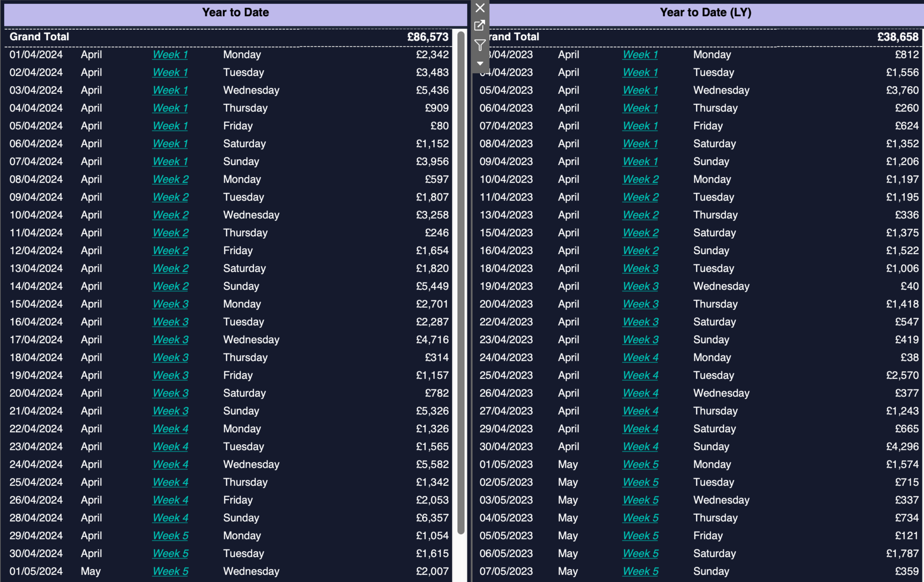The height and width of the screenshot is (582, 924).
Task: Click the X icon in floating toolbar
Action: click(480, 8)
